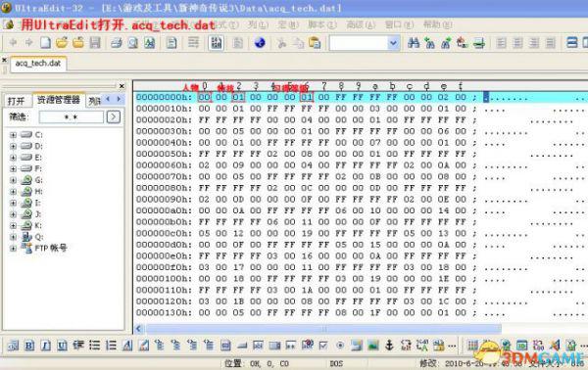Click the 筛选 filter input field

72,116
